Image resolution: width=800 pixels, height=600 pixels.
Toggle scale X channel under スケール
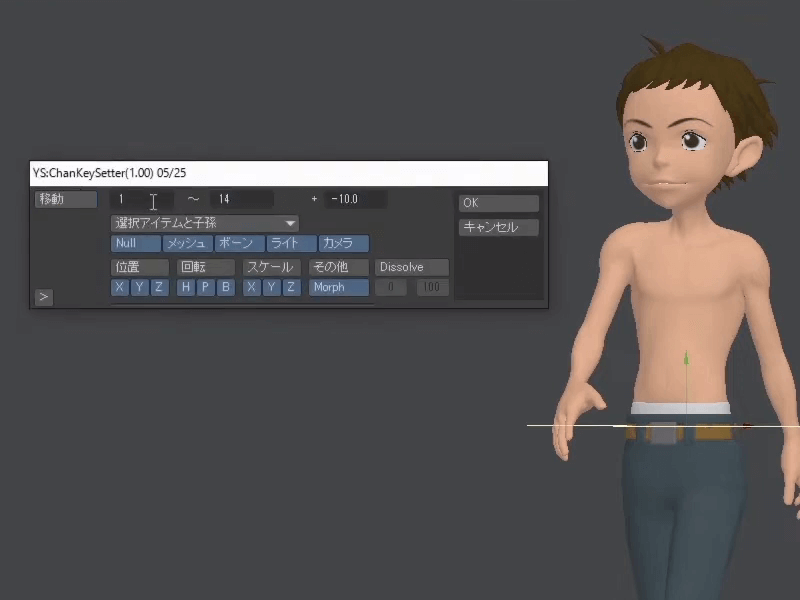(x=252, y=287)
